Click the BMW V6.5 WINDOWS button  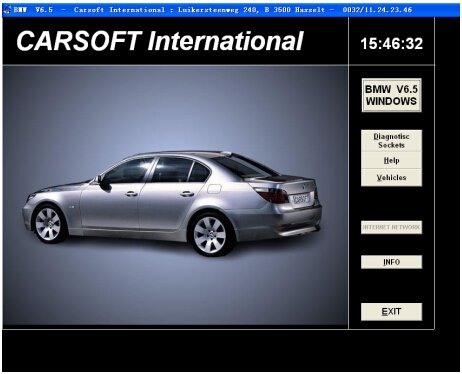point(391,95)
